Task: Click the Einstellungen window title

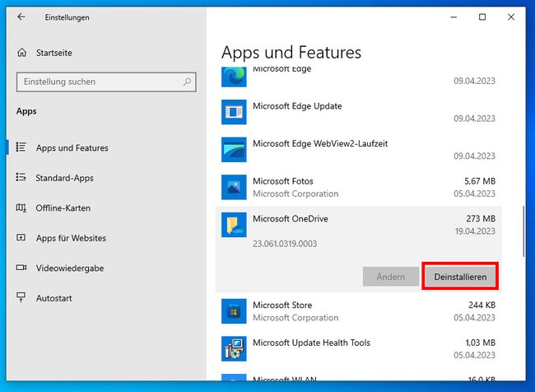Action: [67, 17]
